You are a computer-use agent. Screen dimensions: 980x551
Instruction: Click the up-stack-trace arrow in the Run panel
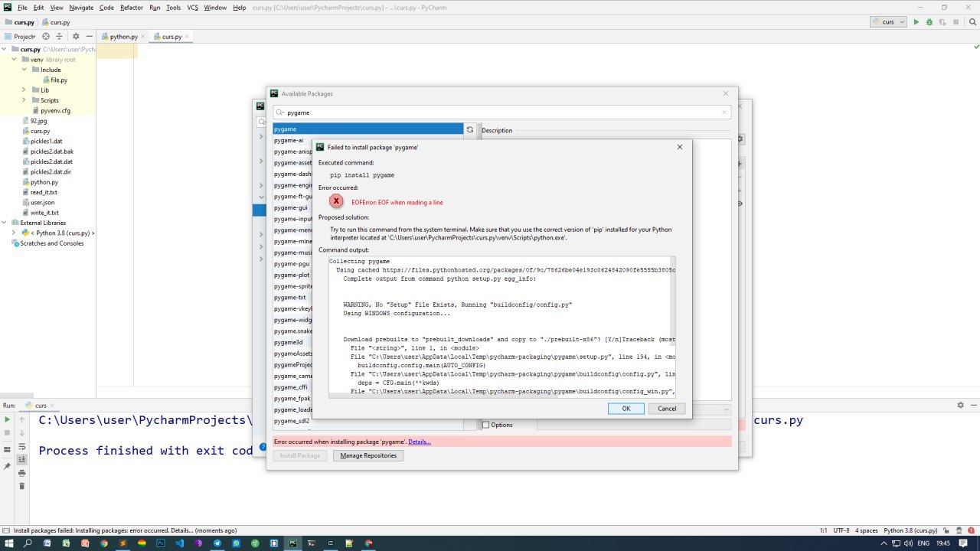tap(22, 419)
